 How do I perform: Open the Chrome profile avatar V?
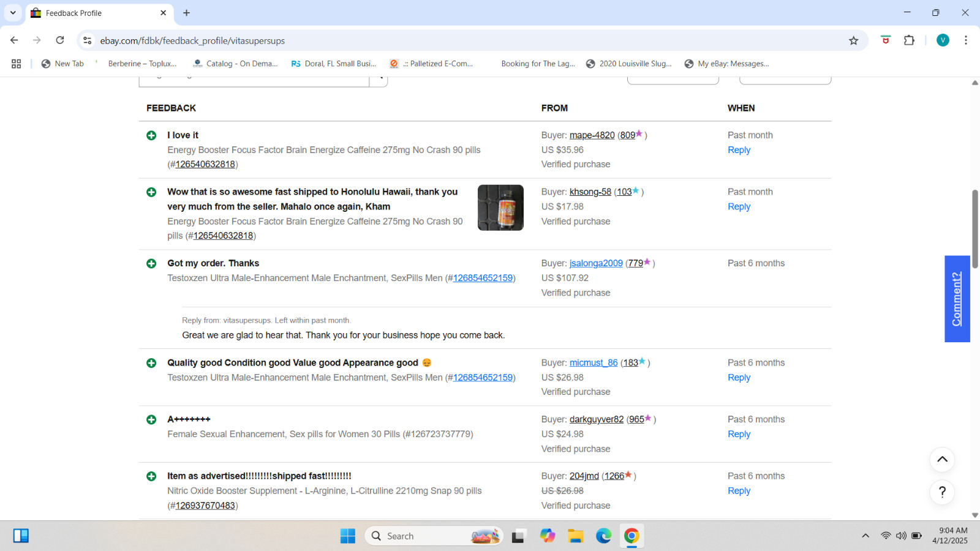[943, 40]
